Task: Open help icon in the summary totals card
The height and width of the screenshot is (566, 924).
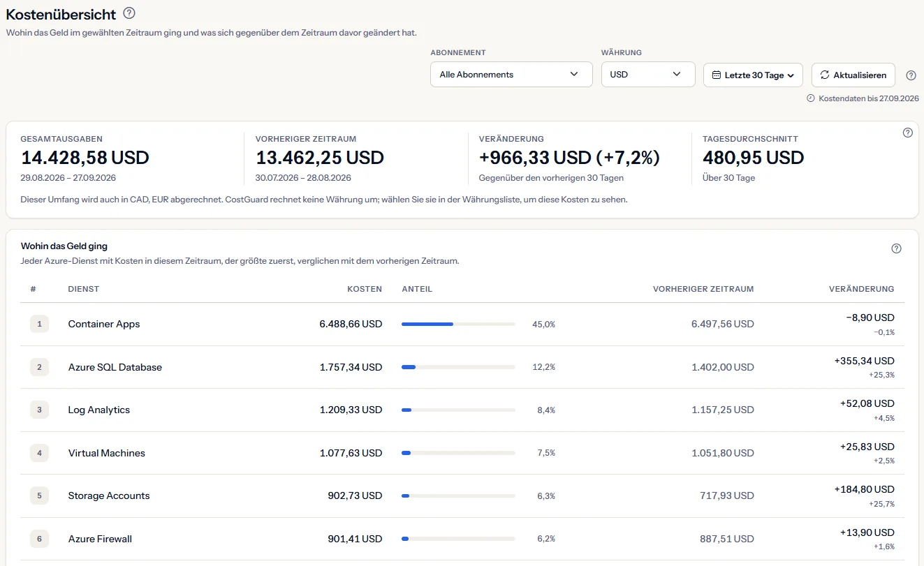Action: [x=908, y=133]
